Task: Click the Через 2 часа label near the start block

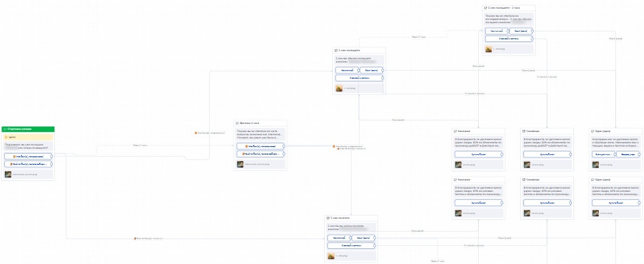Action: coord(140,145)
